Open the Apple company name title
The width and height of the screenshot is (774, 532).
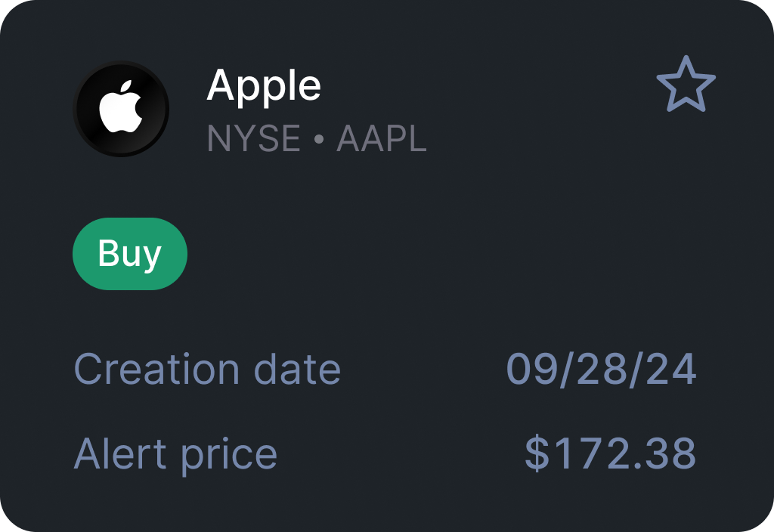(264, 85)
